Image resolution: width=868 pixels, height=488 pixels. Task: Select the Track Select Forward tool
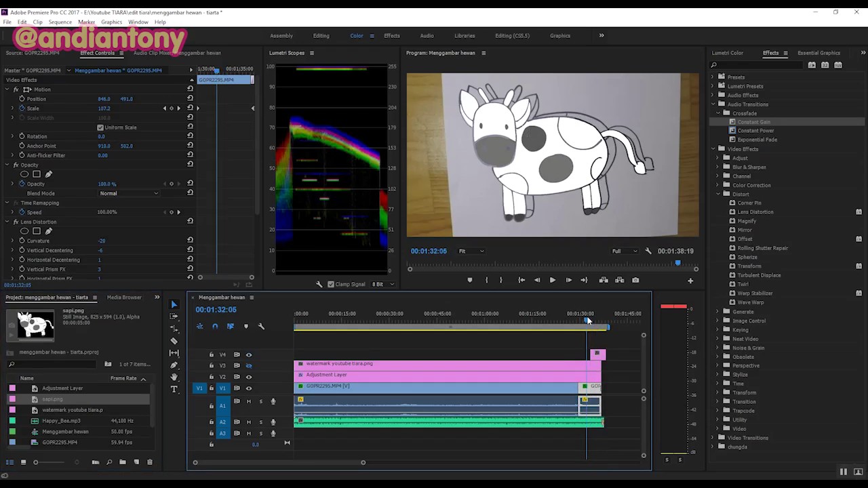[x=174, y=317]
